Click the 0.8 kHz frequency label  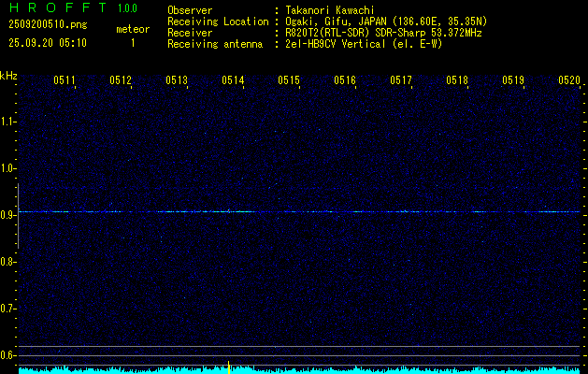tap(7, 262)
